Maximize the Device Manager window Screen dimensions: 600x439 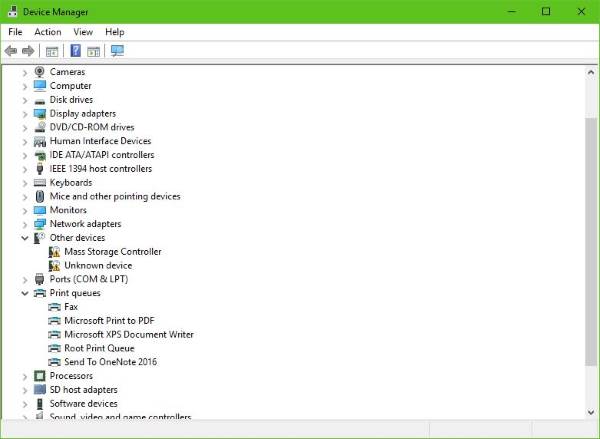tap(546, 11)
